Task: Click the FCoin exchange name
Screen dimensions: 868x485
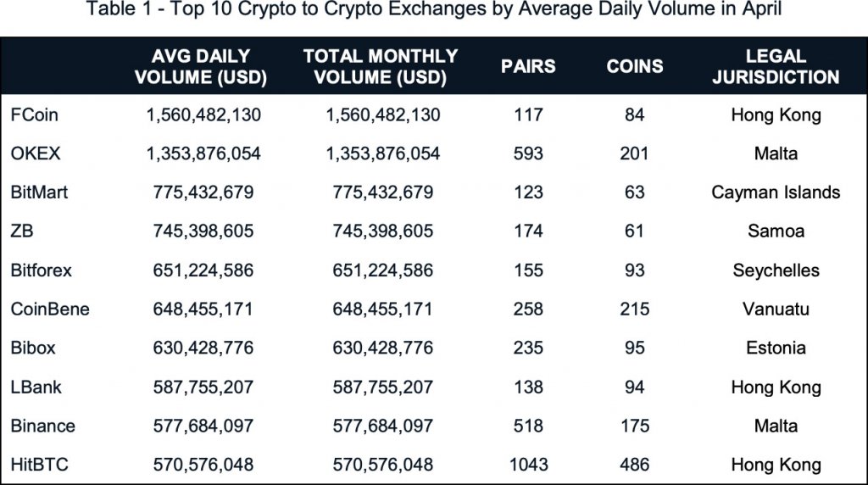Action: [x=34, y=114]
